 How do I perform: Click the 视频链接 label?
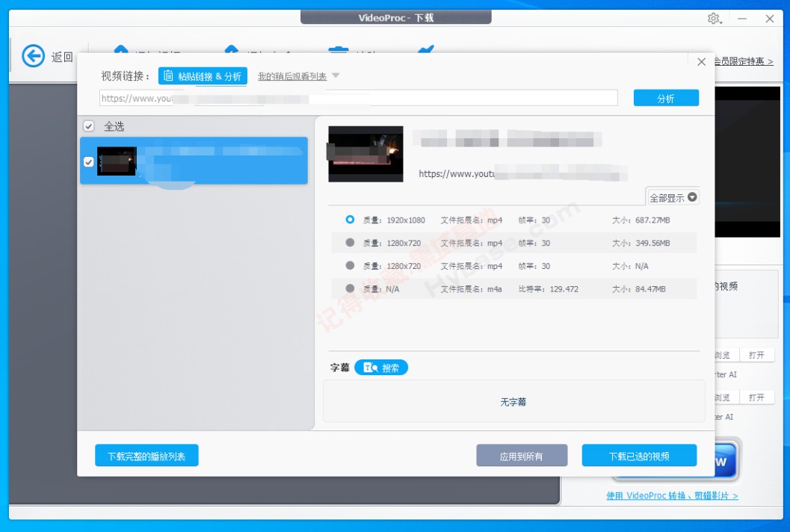pyautogui.click(x=126, y=76)
